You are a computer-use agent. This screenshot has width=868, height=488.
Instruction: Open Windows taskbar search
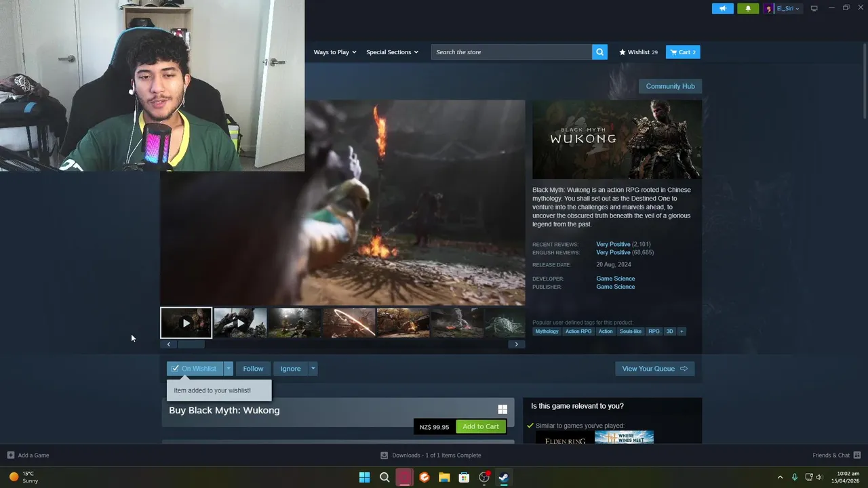[x=384, y=477]
